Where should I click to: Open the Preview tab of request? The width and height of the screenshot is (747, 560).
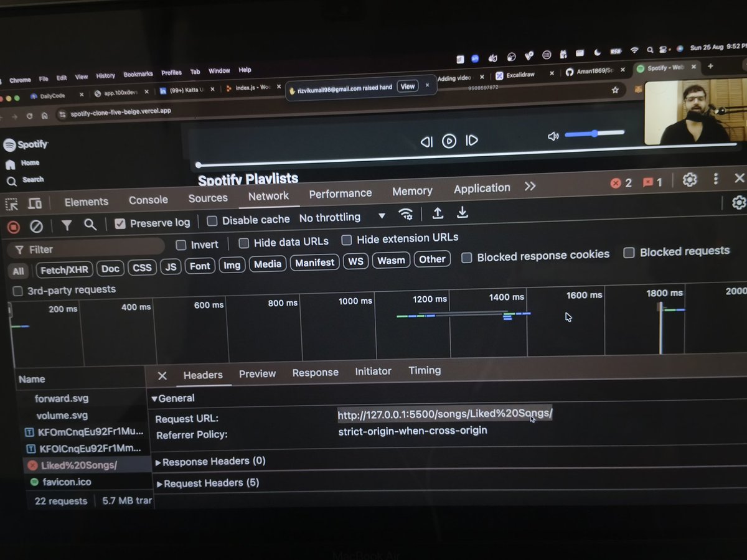(257, 373)
